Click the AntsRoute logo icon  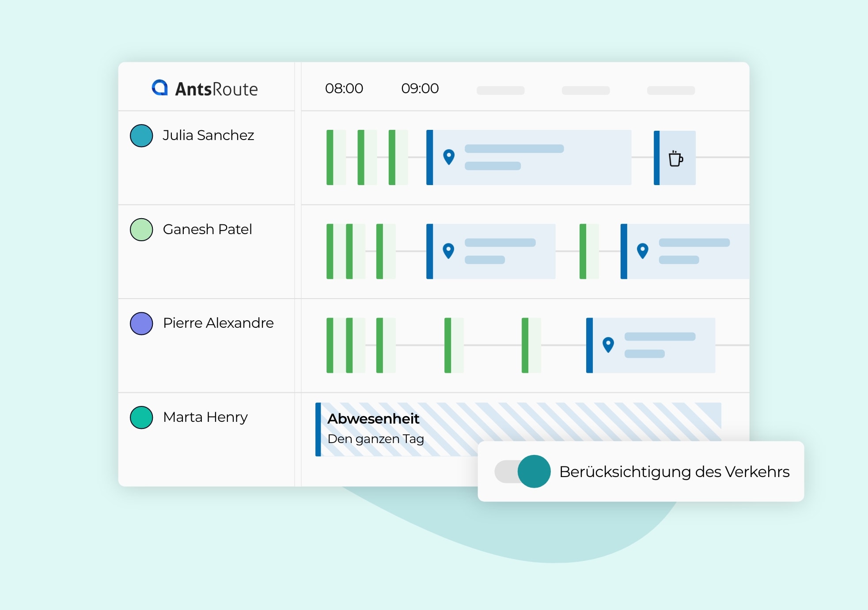point(145,86)
